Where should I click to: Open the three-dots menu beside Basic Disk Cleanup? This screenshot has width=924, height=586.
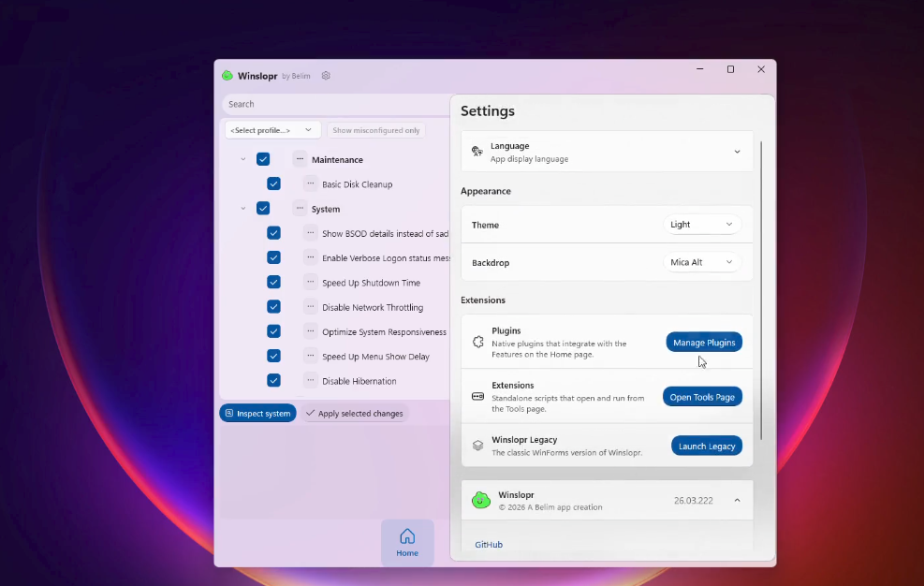[x=311, y=184]
